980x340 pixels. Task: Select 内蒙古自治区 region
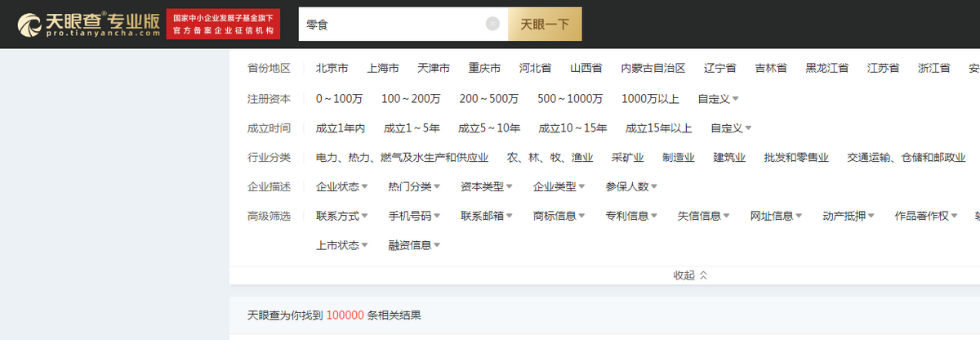coord(653,69)
